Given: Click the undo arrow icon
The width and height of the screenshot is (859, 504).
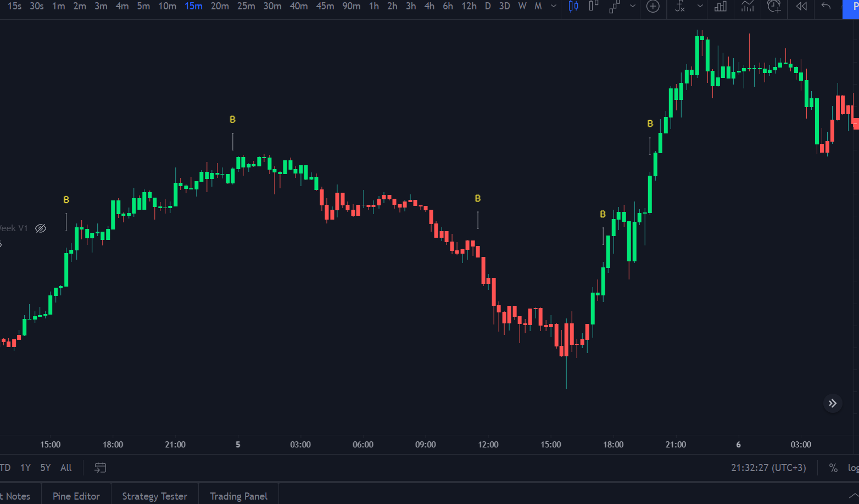Looking at the screenshot, I should (826, 7).
